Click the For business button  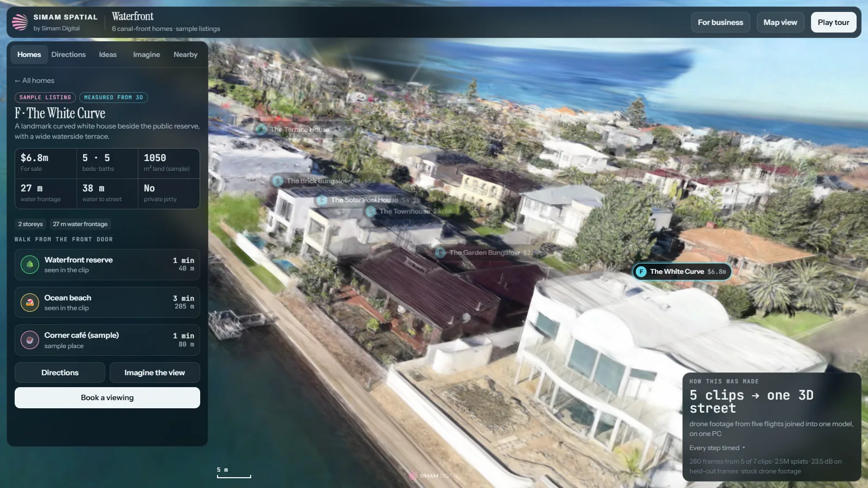tap(720, 22)
